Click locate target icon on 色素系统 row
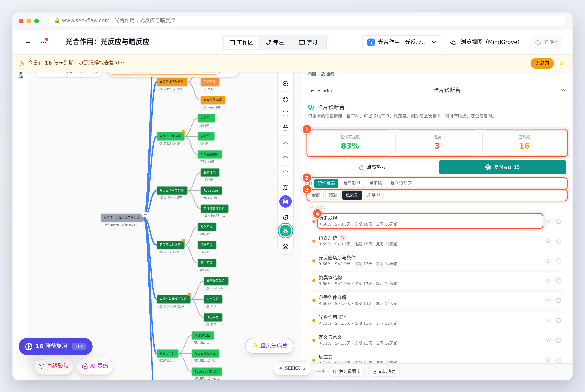Image resolution: width=585 pixels, height=392 pixels. [558, 241]
